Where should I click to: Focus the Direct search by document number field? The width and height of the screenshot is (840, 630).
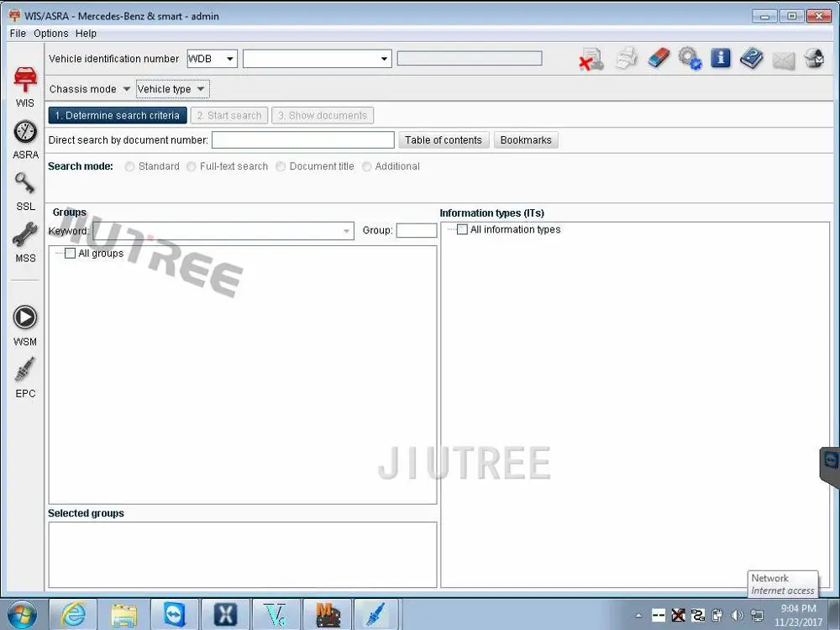coord(303,140)
